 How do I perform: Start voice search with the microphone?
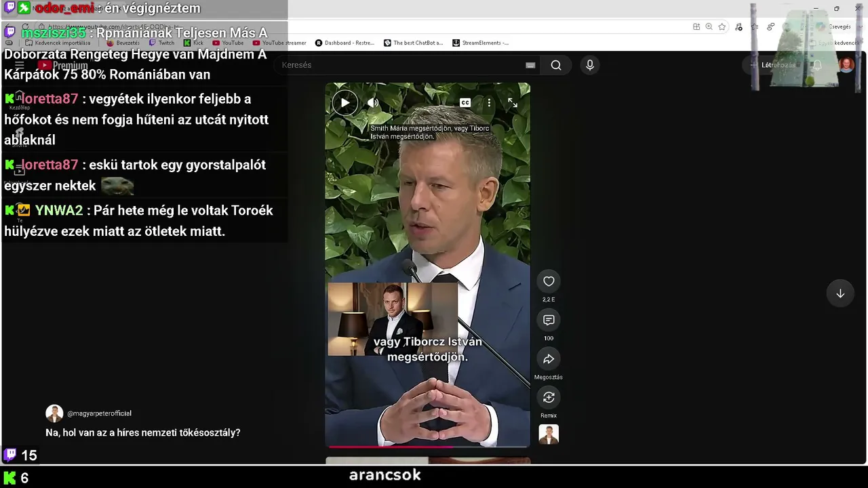point(590,65)
